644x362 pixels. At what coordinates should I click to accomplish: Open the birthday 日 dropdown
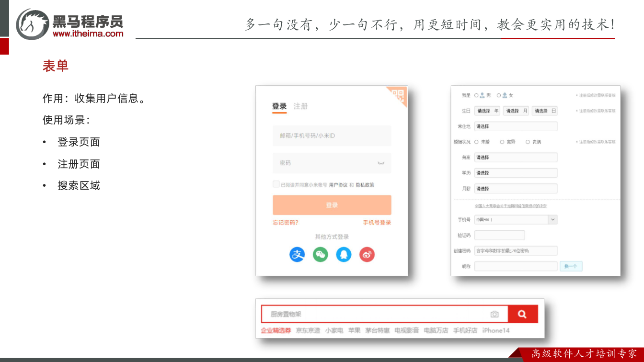pos(545,111)
